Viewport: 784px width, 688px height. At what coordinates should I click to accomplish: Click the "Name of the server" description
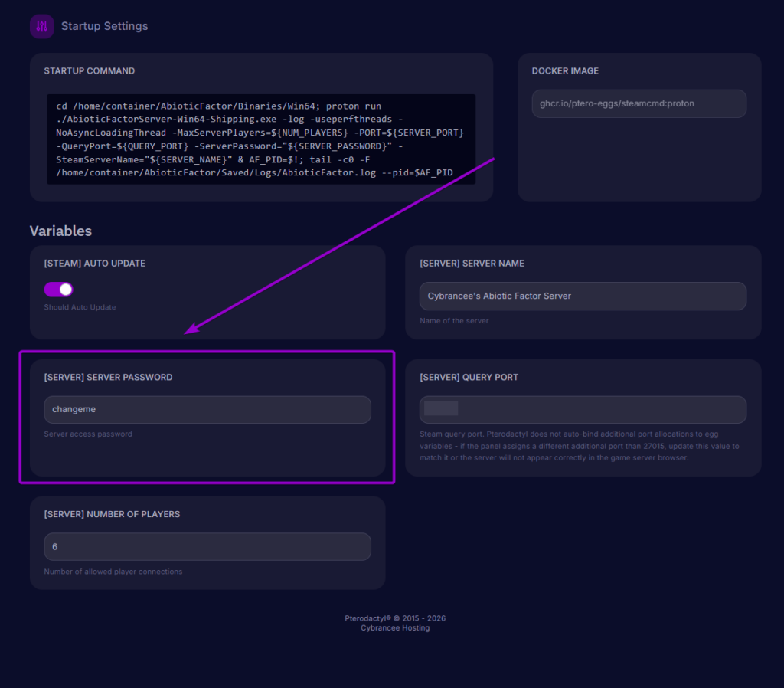coord(454,321)
